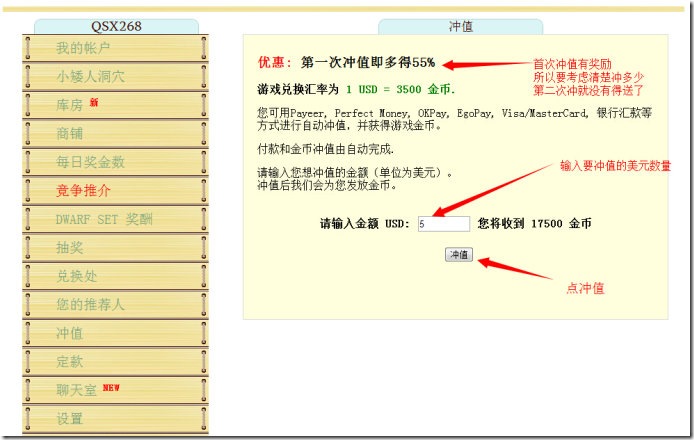This screenshot has width=694, height=440.
Task: Click the red NEW badge beside 聊天室
Action: [110, 388]
